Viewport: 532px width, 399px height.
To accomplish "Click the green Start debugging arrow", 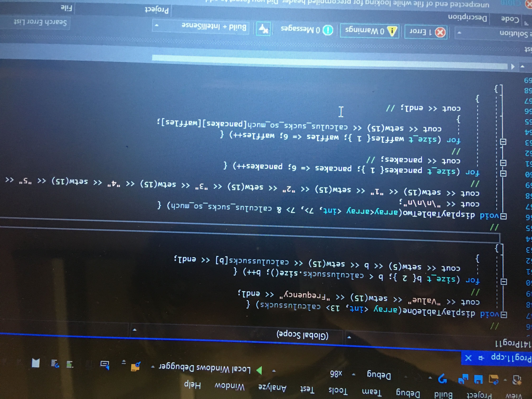I will (x=259, y=371).
